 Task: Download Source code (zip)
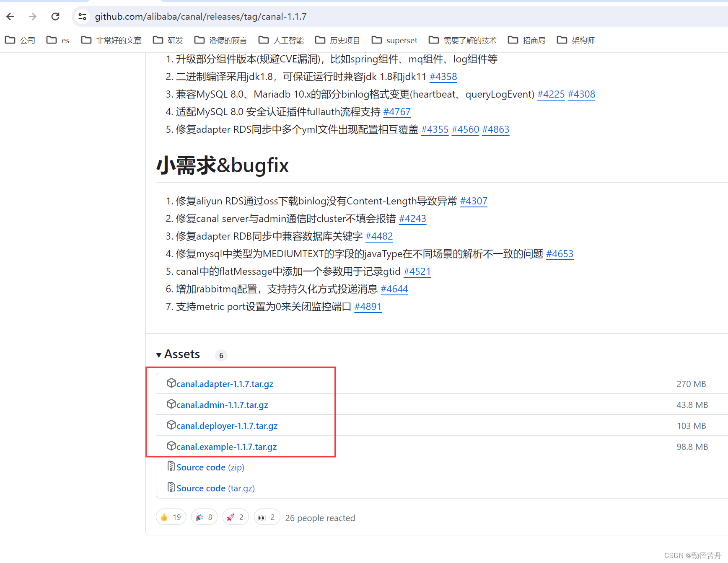(210, 467)
